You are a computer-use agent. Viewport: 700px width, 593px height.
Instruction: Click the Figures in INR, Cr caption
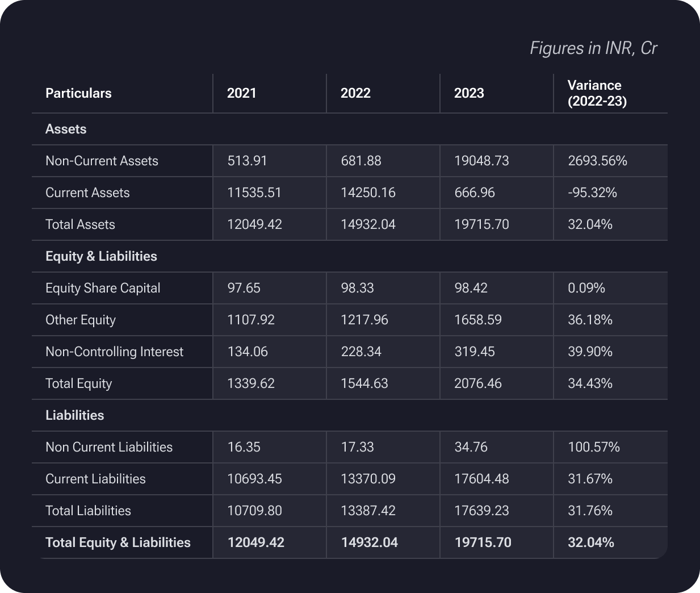click(593, 48)
